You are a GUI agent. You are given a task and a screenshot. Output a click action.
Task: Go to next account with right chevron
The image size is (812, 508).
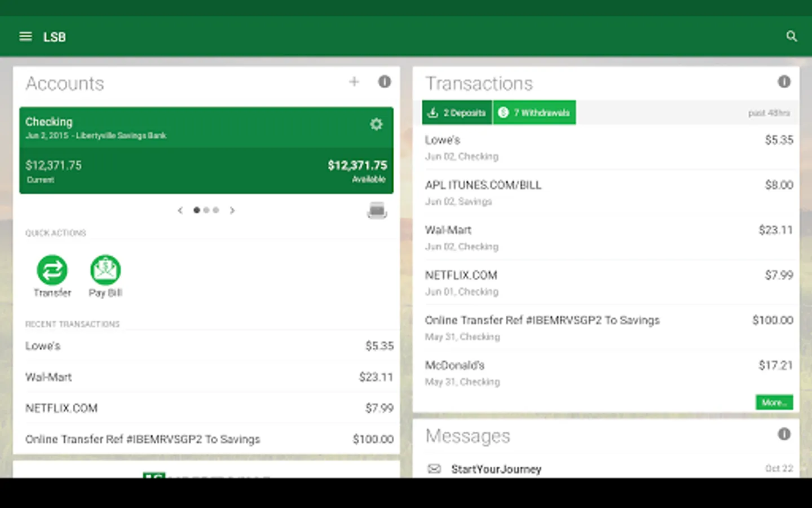[232, 211]
